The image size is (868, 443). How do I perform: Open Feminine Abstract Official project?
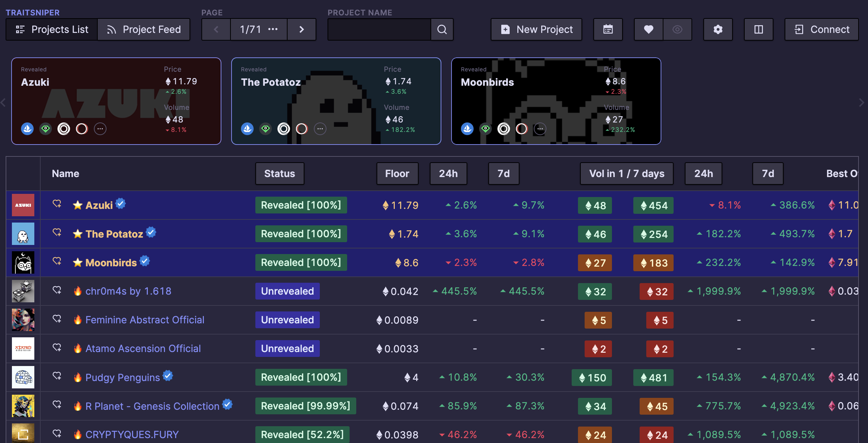pos(145,320)
